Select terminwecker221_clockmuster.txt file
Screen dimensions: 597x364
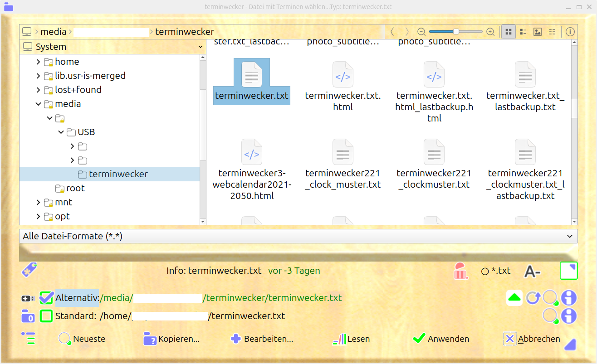[x=434, y=164]
